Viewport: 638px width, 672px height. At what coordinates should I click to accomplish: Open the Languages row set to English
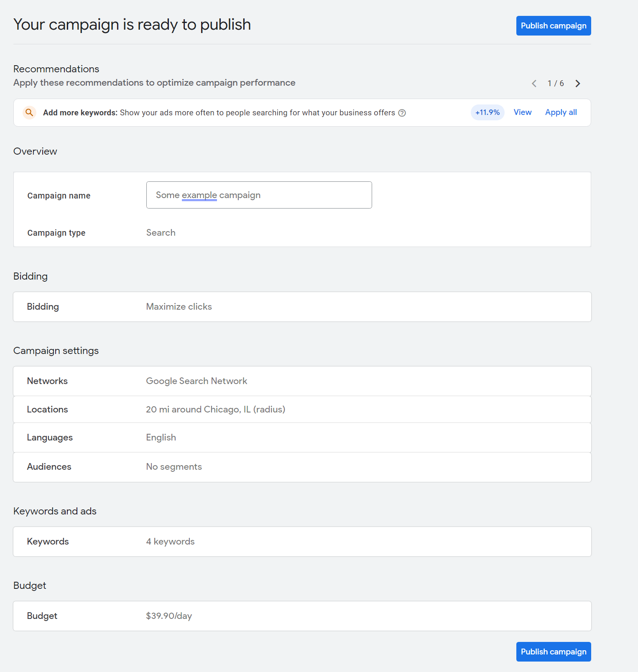point(302,438)
